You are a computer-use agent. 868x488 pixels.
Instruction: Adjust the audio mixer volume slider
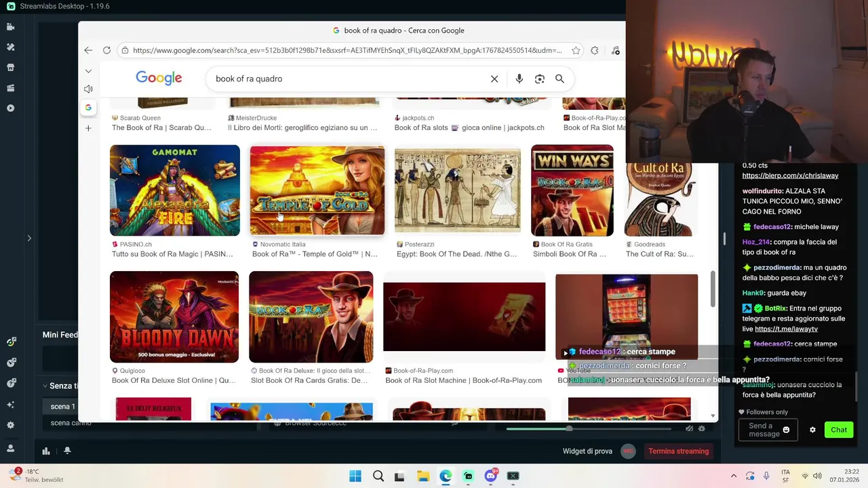570,428
